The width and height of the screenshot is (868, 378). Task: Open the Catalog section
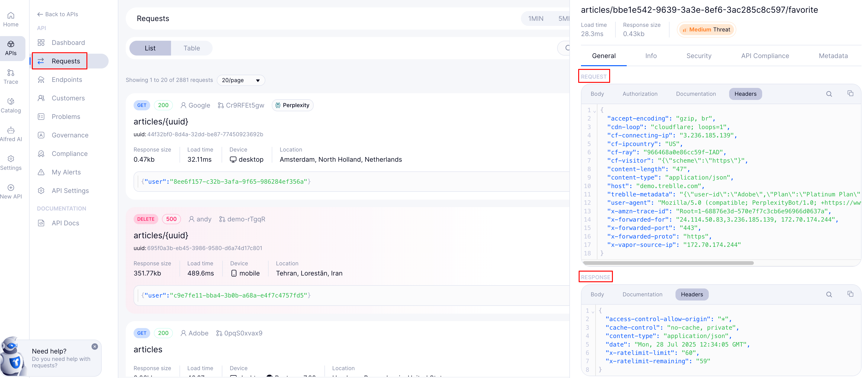pyautogui.click(x=11, y=105)
